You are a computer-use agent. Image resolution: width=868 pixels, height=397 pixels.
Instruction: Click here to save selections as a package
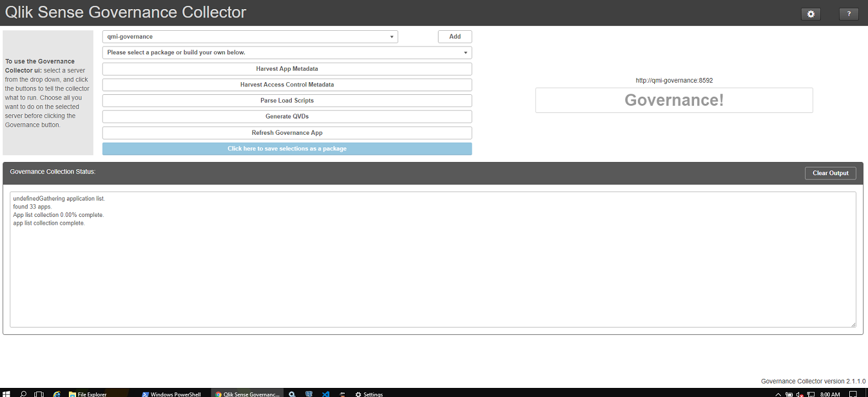287,149
